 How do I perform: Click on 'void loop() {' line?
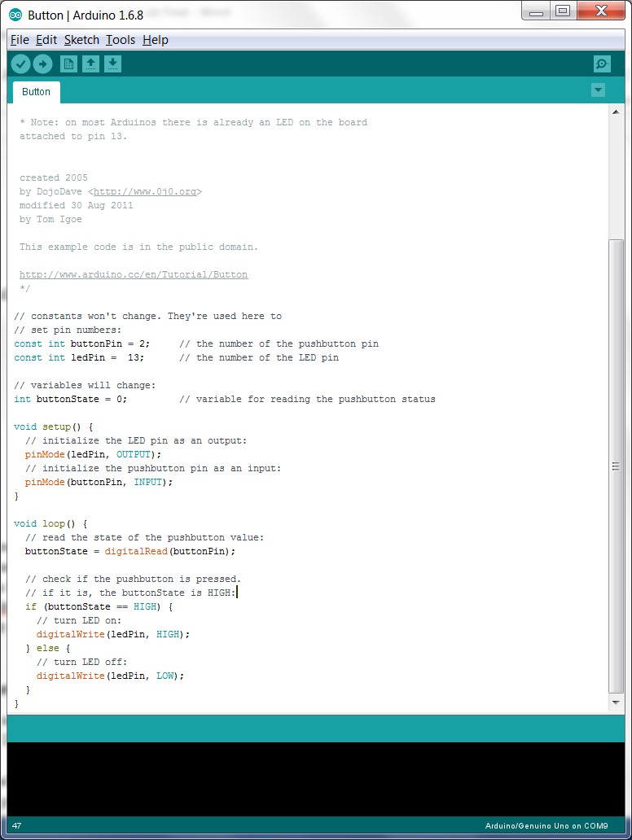pos(50,523)
